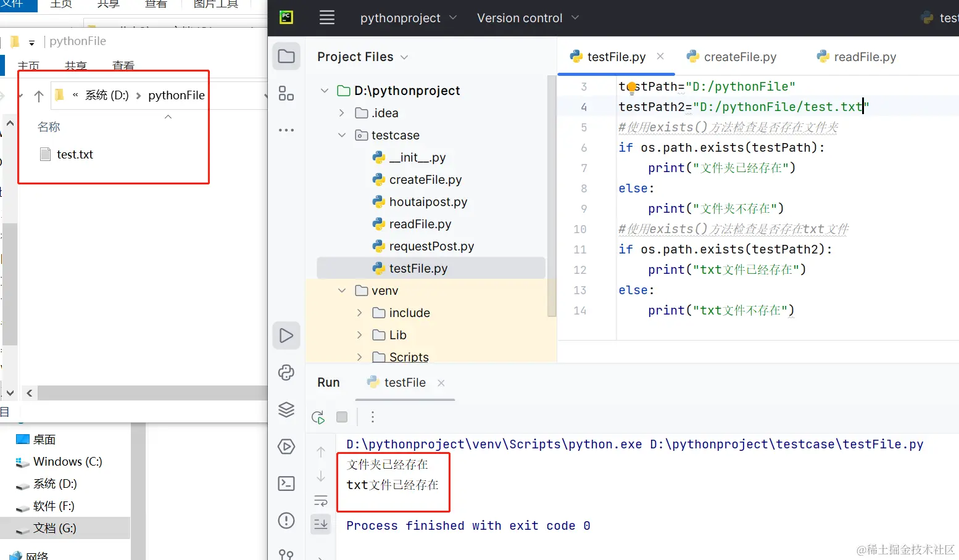
Task: Expand the Lib folder node
Action: coord(360,335)
